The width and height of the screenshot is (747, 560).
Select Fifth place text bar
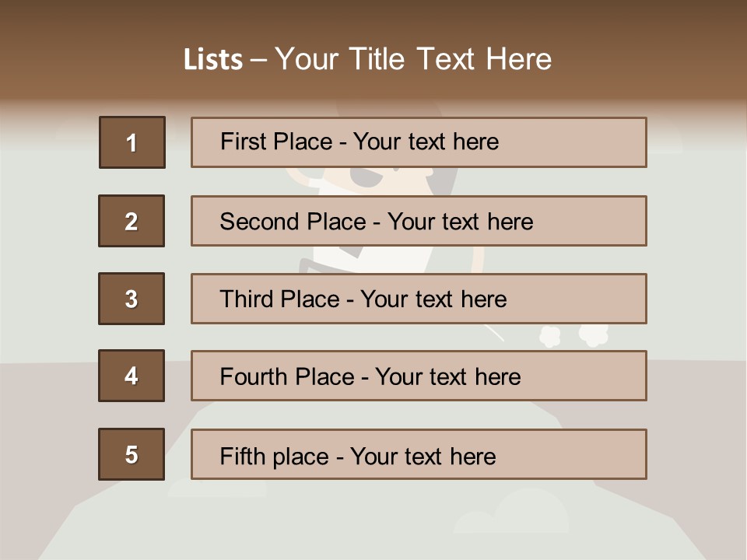419,454
